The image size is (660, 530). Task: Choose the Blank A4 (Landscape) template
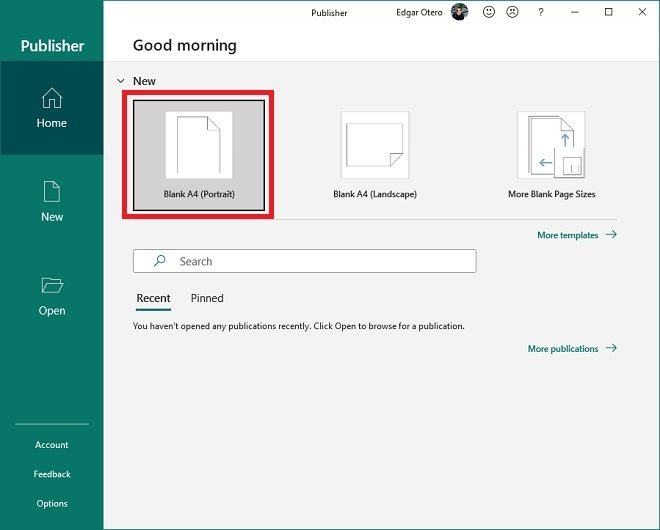[375, 155]
